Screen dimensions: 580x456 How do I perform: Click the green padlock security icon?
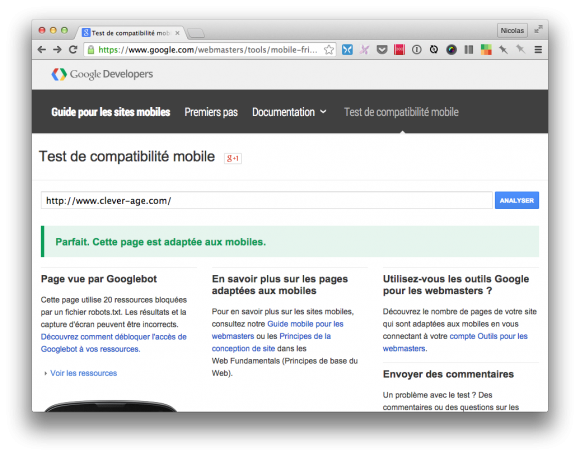click(91, 50)
